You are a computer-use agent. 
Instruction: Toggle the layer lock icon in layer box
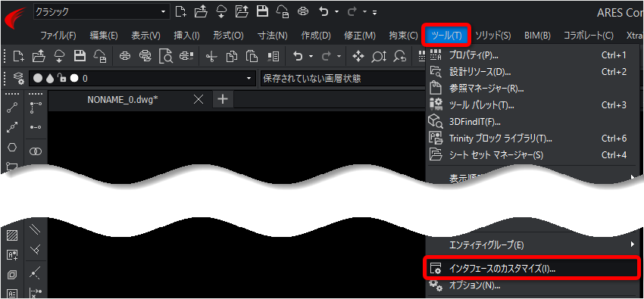click(x=62, y=78)
